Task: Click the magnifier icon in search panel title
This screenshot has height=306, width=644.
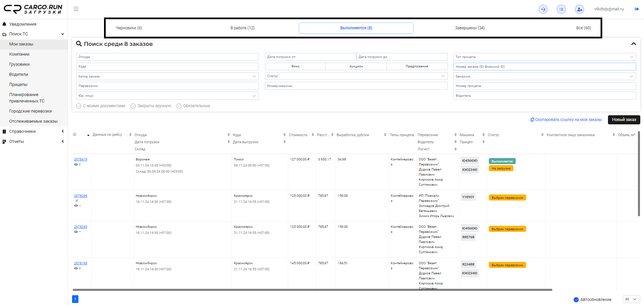Action: [x=79, y=44]
